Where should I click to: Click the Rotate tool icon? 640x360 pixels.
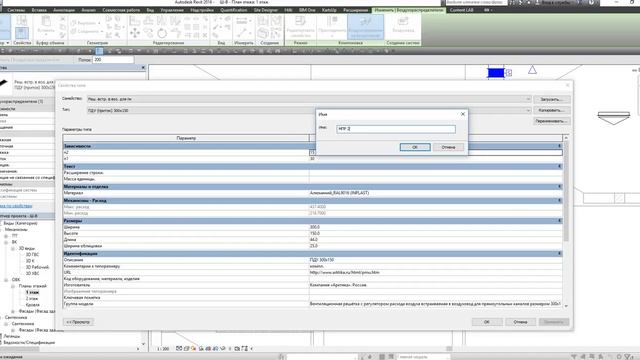click(162, 33)
